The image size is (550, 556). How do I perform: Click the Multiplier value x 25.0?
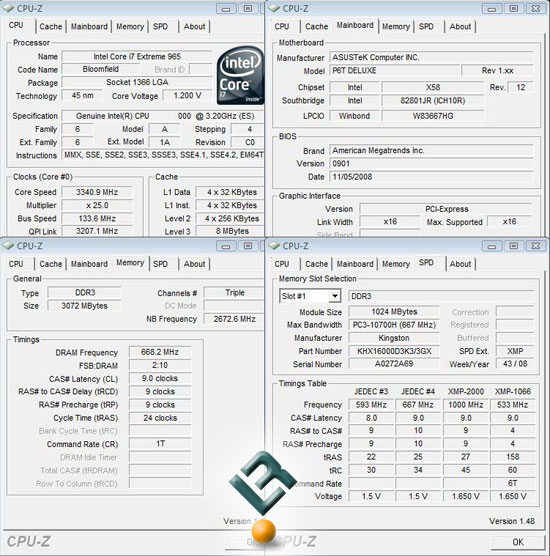[97, 205]
